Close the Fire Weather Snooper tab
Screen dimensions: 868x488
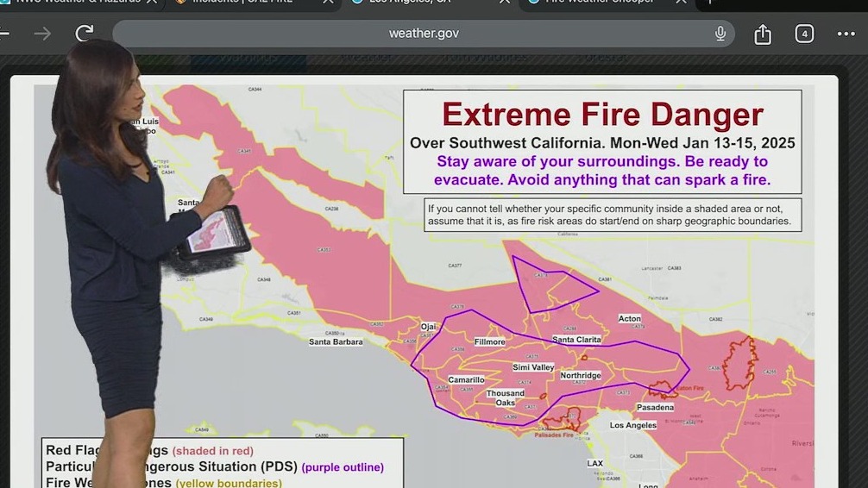[x=681, y=2]
